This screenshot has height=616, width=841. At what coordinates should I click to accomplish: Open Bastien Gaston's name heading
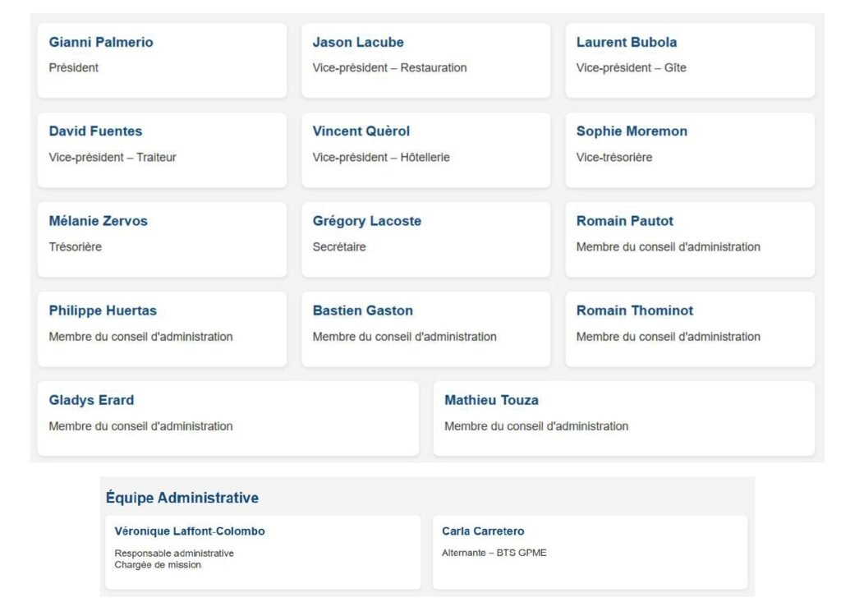tap(363, 310)
